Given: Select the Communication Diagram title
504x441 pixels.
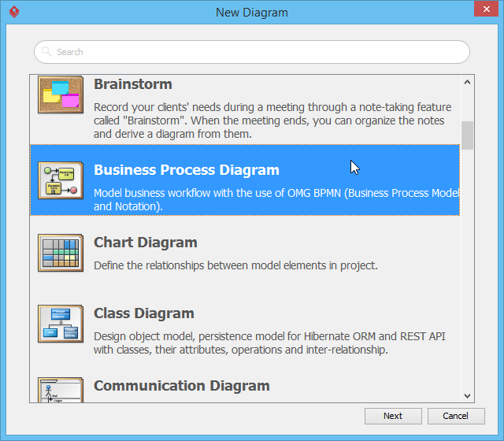Looking at the screenshot, I should coord(182,386).
